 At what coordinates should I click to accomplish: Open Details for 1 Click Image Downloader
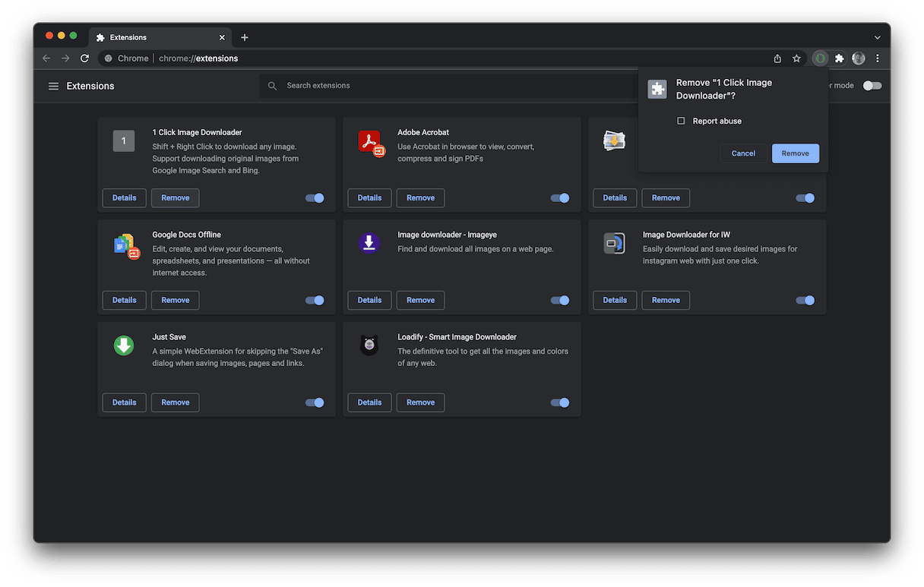[x=125, y=198]
